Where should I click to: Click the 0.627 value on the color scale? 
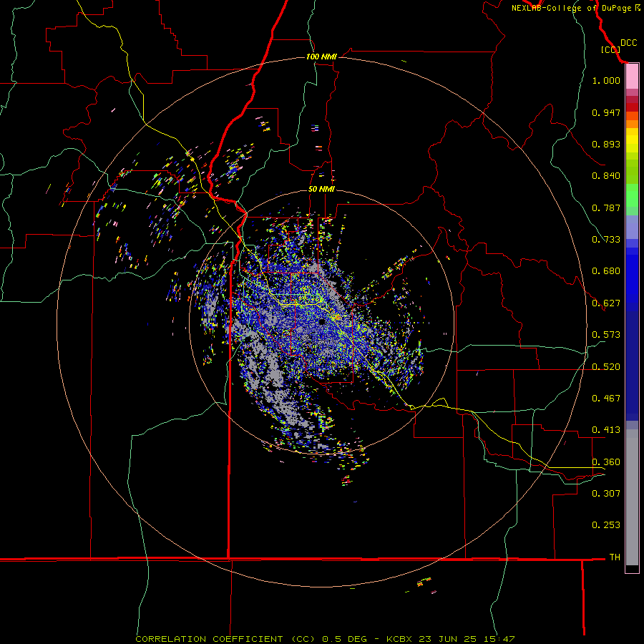click(x=606, y=303)
